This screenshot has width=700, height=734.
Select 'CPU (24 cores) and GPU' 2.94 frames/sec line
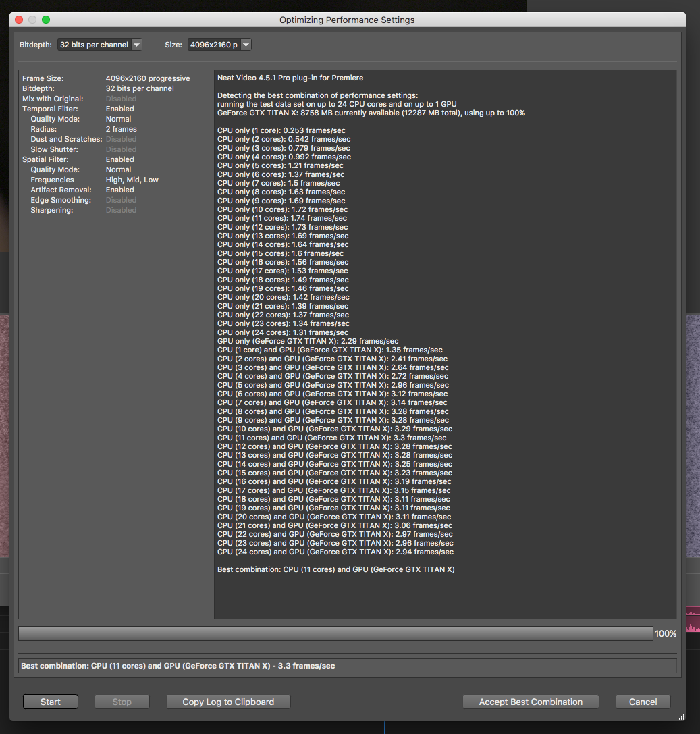coord(335,552)
